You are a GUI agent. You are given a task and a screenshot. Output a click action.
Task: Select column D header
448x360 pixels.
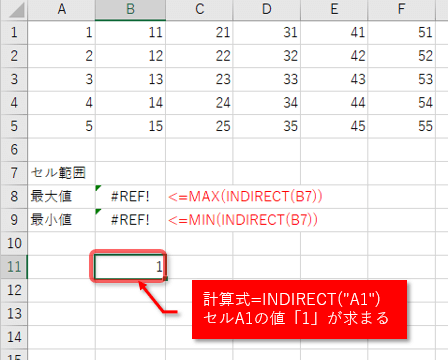click(267, 9)
